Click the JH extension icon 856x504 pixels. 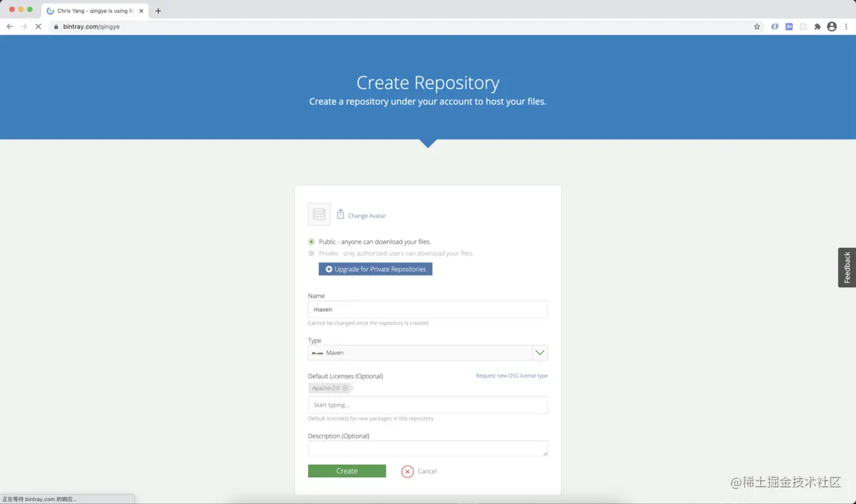coord(789,26)
